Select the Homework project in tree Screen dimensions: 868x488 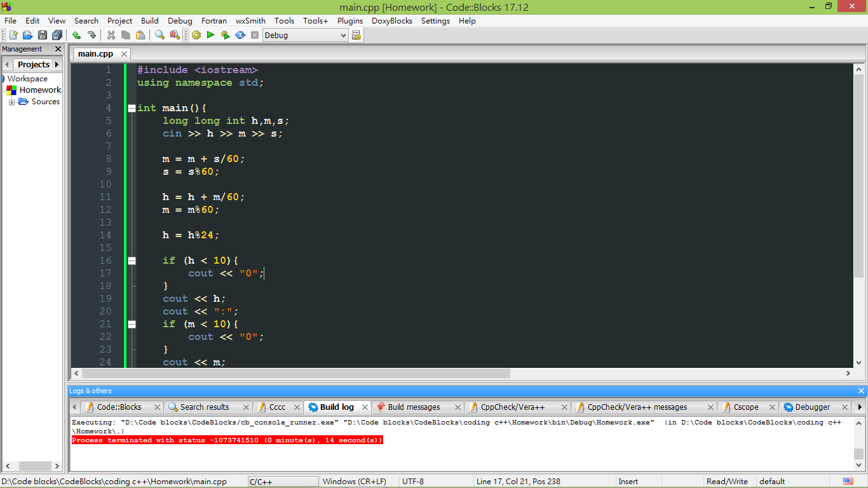40,90
